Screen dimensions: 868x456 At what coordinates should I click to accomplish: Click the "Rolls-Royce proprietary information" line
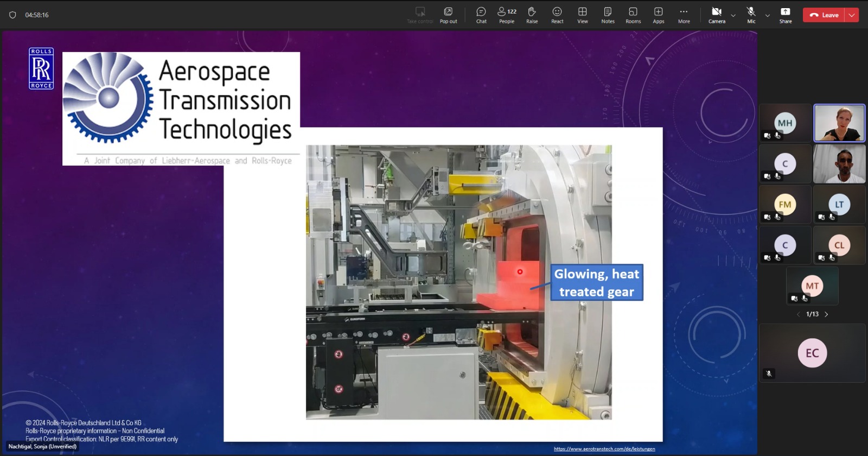95,431
